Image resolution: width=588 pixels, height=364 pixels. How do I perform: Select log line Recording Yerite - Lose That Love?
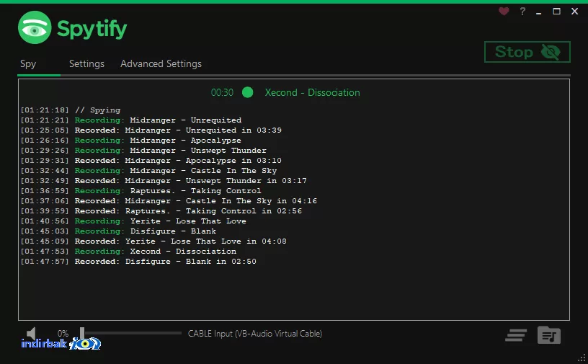(x=133, y=221)
